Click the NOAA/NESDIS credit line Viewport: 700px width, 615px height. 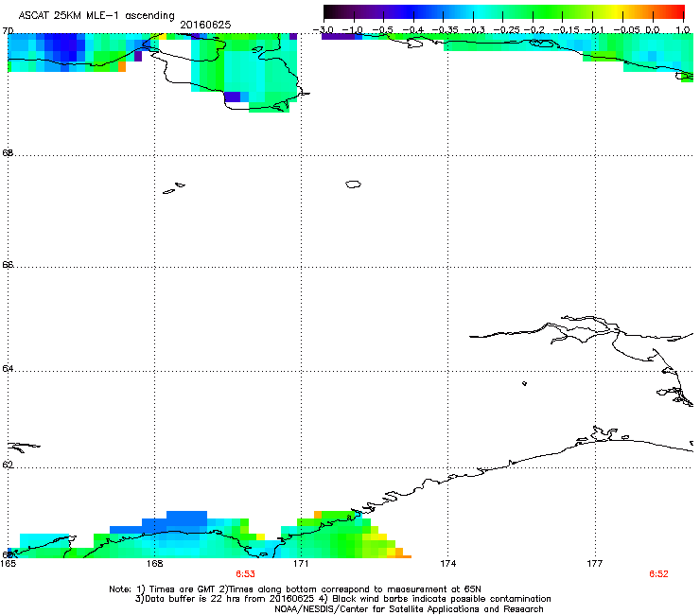[409, 609]
